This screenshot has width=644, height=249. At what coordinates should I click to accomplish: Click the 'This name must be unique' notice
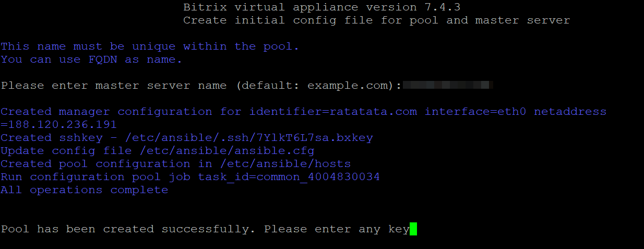[x=150, y=46]
